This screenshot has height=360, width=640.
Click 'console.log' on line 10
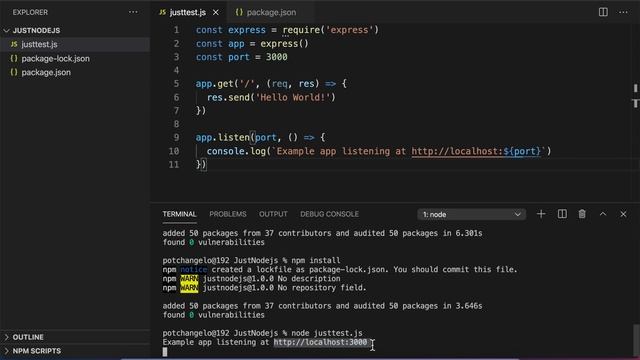(x=236, y=151)
